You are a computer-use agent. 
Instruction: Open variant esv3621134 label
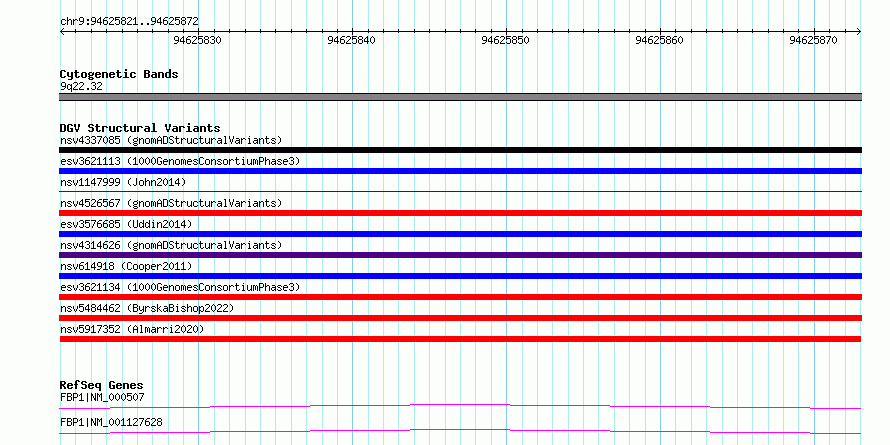tap(180, 287)
